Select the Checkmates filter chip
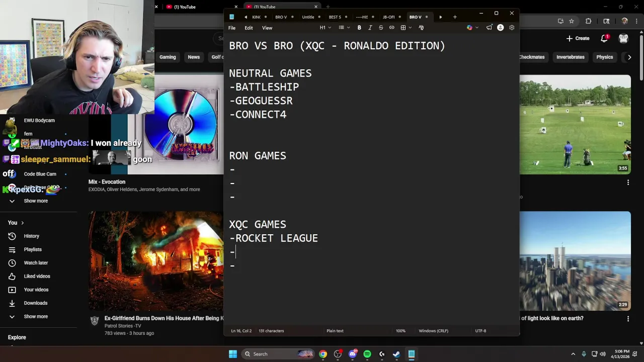The height and width of the screenshot is (362, 644). point(533,57)
